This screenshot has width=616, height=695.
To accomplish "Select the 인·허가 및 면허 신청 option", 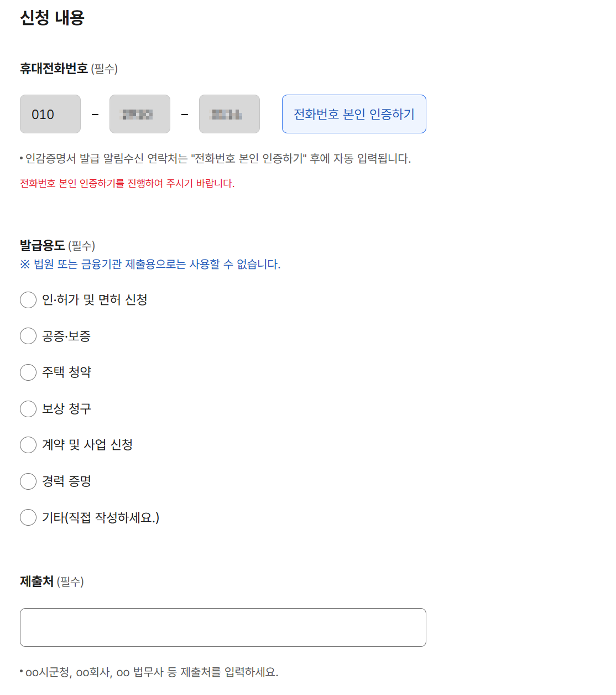I will pos(28,300).
